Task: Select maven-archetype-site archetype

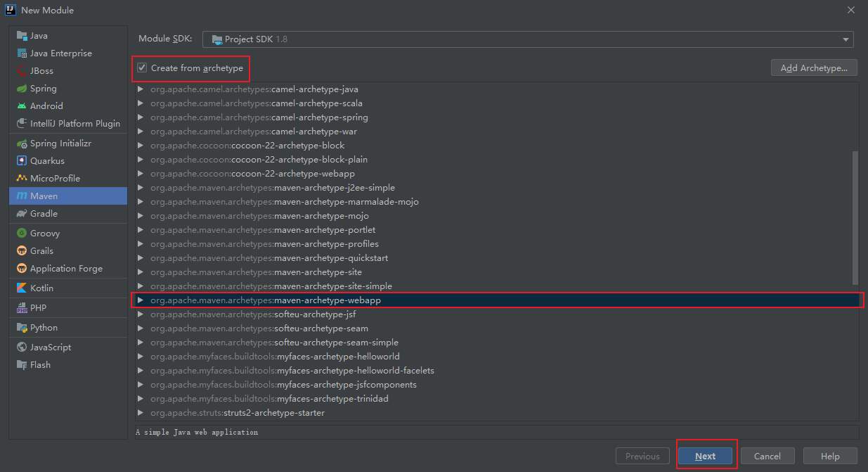Action: coord(496,272)
